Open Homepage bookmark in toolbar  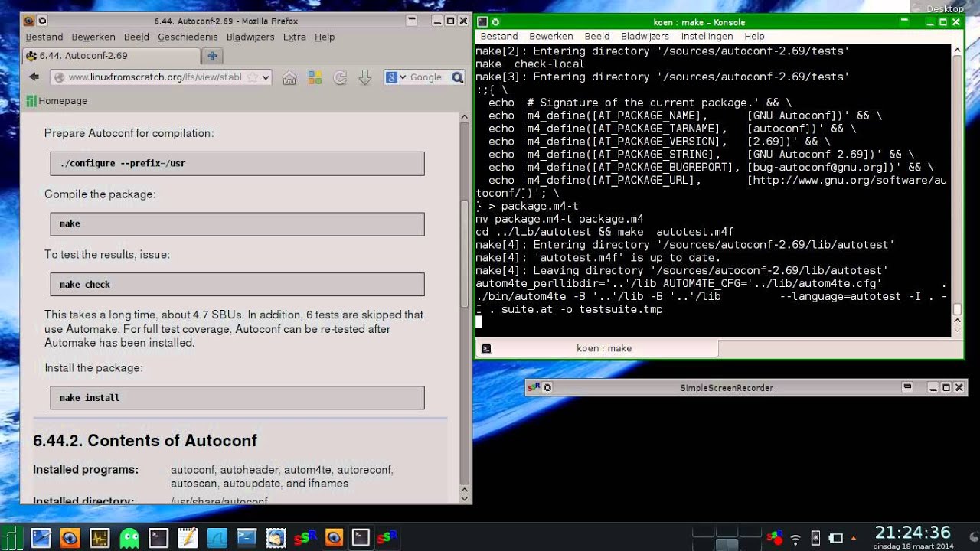(x=57, y=101)
